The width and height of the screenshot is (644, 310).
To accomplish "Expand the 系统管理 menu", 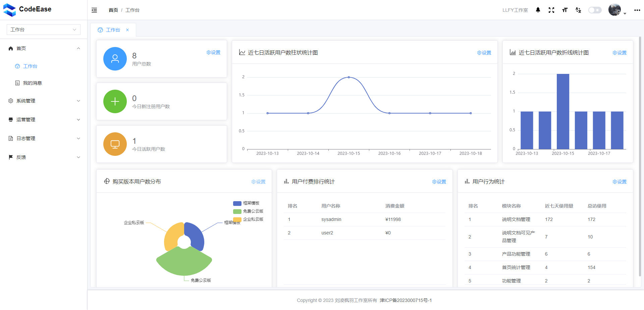I will (44, 101).
